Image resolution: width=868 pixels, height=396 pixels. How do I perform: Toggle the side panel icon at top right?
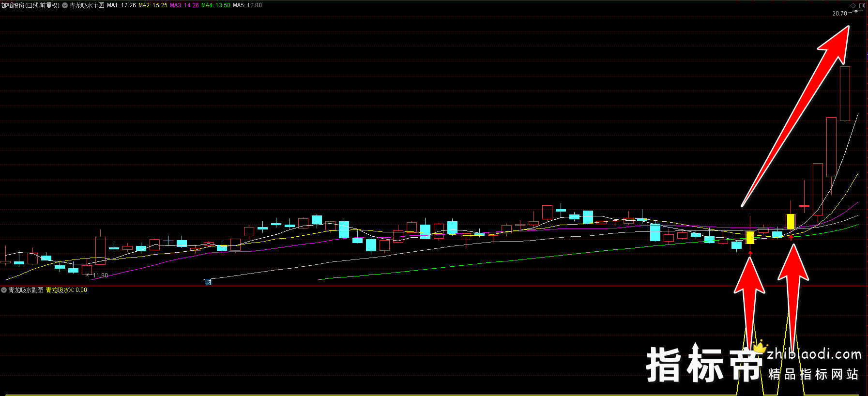(862, 5)
